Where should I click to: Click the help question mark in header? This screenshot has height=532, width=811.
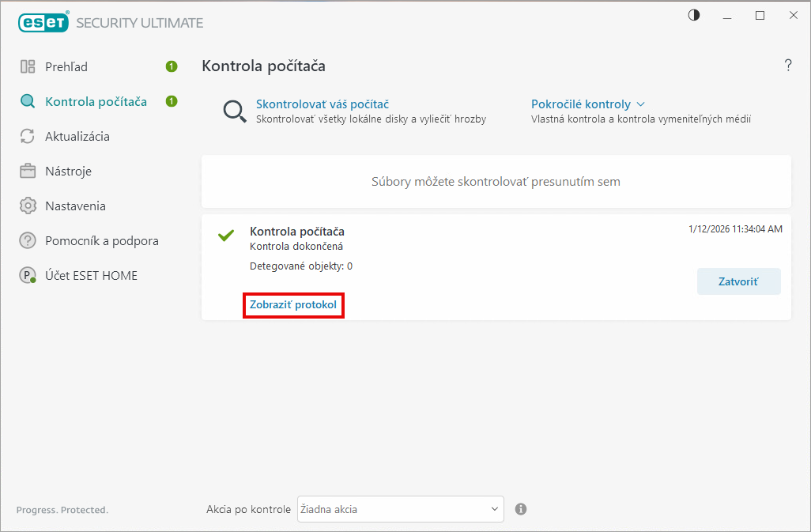pyautogui.click(x=787, y=66)
